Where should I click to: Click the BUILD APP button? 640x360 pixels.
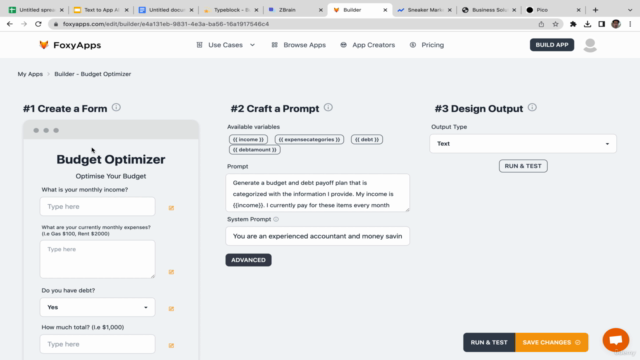[552, 45]
